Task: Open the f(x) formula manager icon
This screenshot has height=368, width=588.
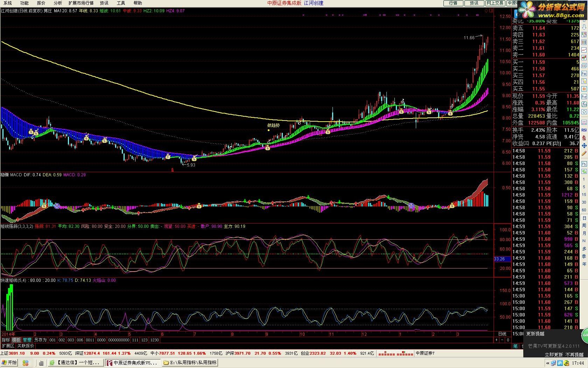Action: 584,104
